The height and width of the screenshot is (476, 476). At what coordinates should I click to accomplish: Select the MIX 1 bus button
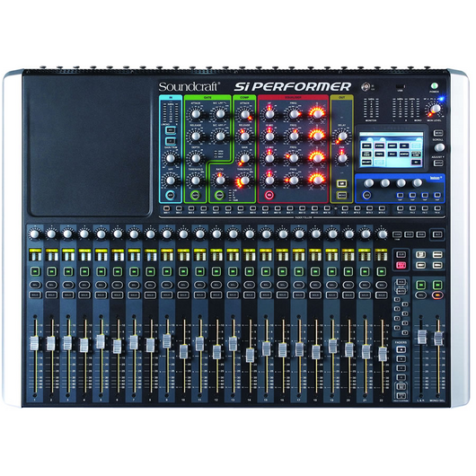coord(167,208)
